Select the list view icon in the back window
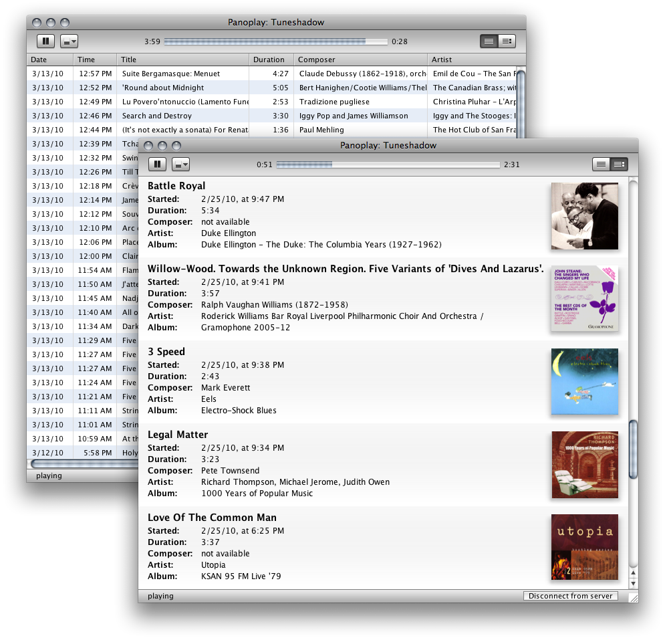This screenshot has width=665, height=644. [x=489, y=41]
